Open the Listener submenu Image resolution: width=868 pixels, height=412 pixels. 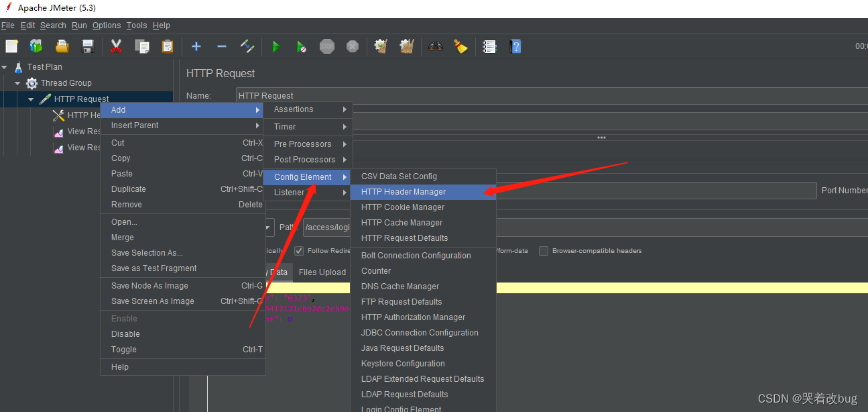click(x=308, y=193)
